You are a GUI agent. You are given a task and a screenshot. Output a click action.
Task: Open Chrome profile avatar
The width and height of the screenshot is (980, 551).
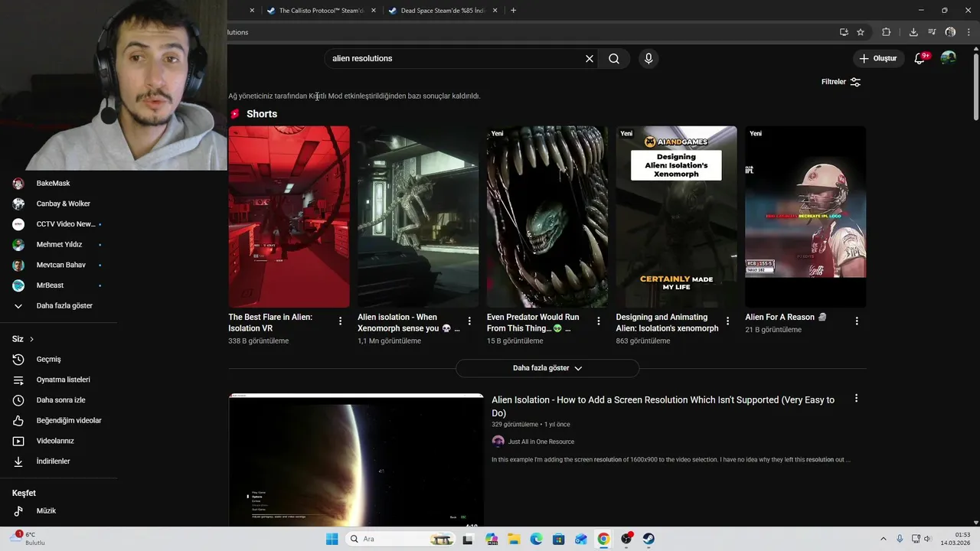[950, 32]
